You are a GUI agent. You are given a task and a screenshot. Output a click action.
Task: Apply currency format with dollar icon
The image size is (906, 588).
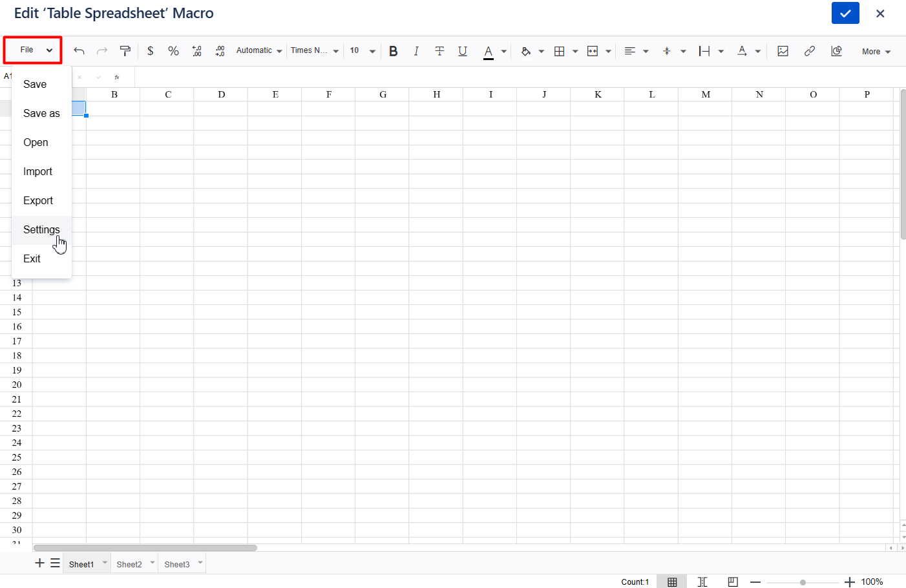pyautogui.click(x=150, y=51)
